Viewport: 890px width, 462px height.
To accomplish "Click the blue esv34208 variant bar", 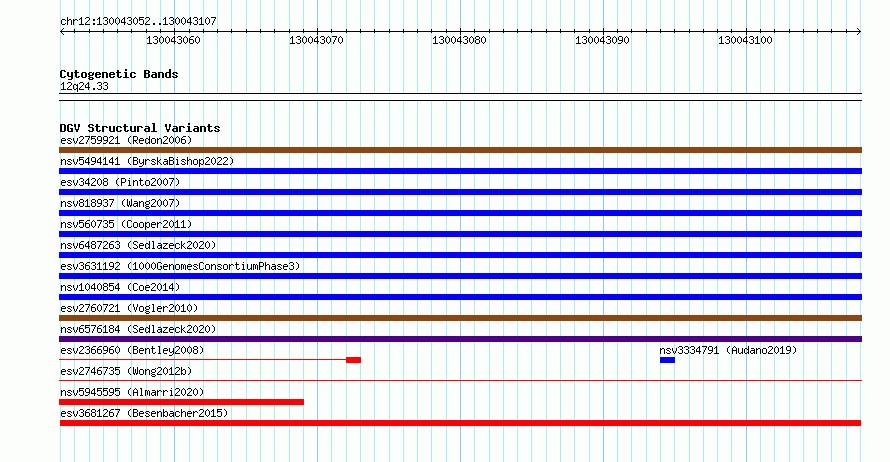I will pyautogui.click(x=460, y=192).
